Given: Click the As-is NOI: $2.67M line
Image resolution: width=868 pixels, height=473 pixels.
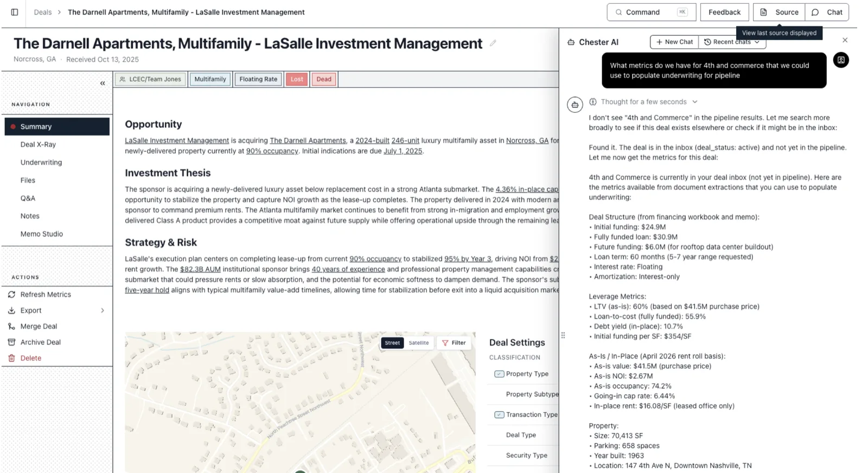Looking at the screenshot, I should [621, 376].
